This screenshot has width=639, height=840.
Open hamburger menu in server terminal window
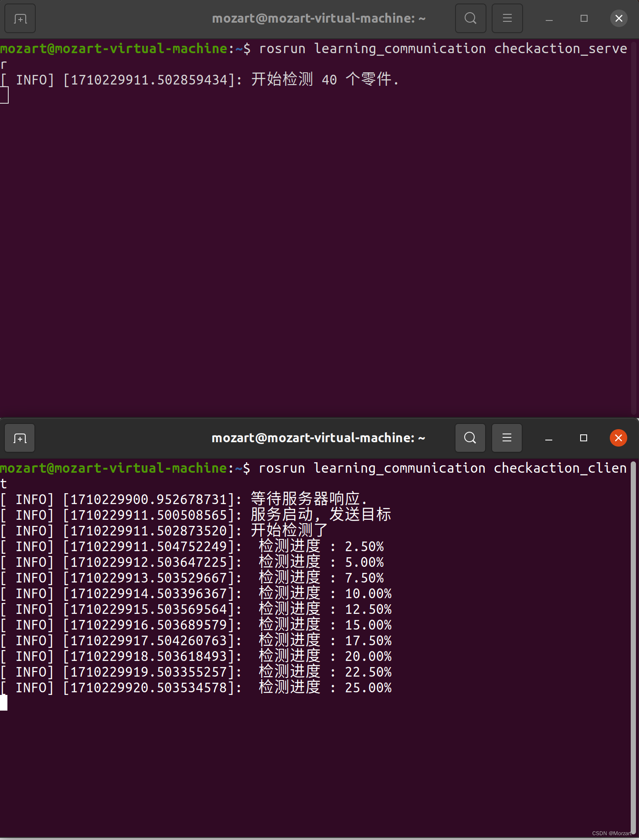tap(507, 18)
